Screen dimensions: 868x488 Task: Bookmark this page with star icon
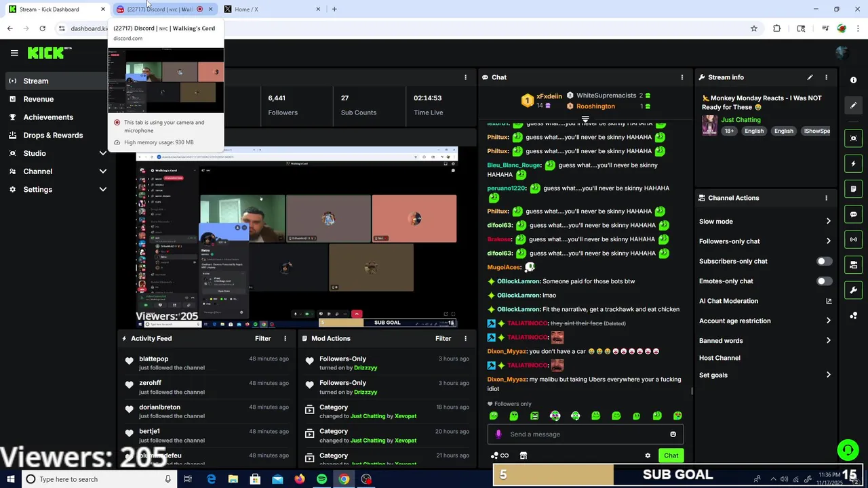(x=753, y=28)
